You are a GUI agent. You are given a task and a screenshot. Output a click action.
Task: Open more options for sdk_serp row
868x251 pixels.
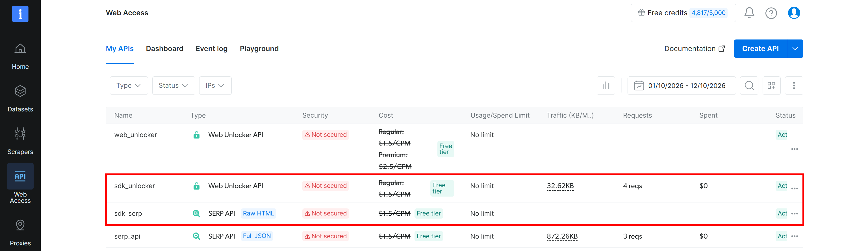tap(794, 214)
